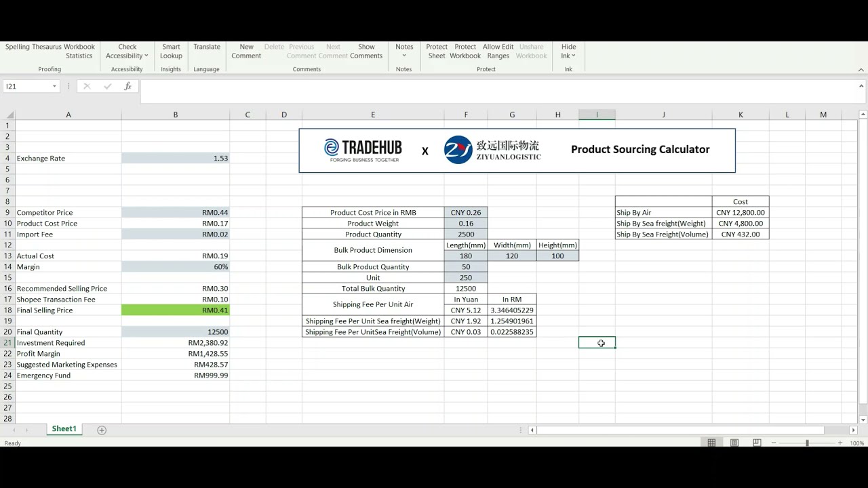
Task: Select column A header
Action: point(68,115)
